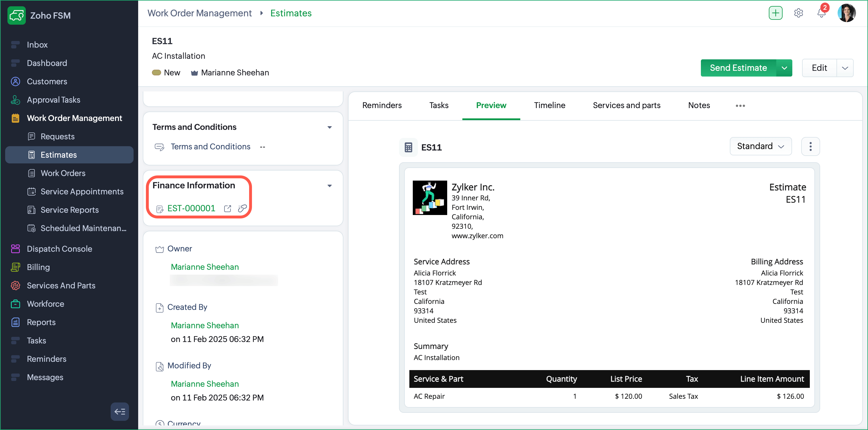
Task: Open the Workforce module
Action: point(46,304)
